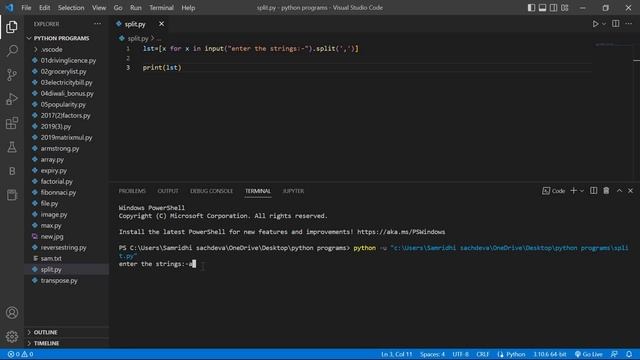Open fibonnaci.py in explorer
640x360 pixels.
(x=58, y=193)
